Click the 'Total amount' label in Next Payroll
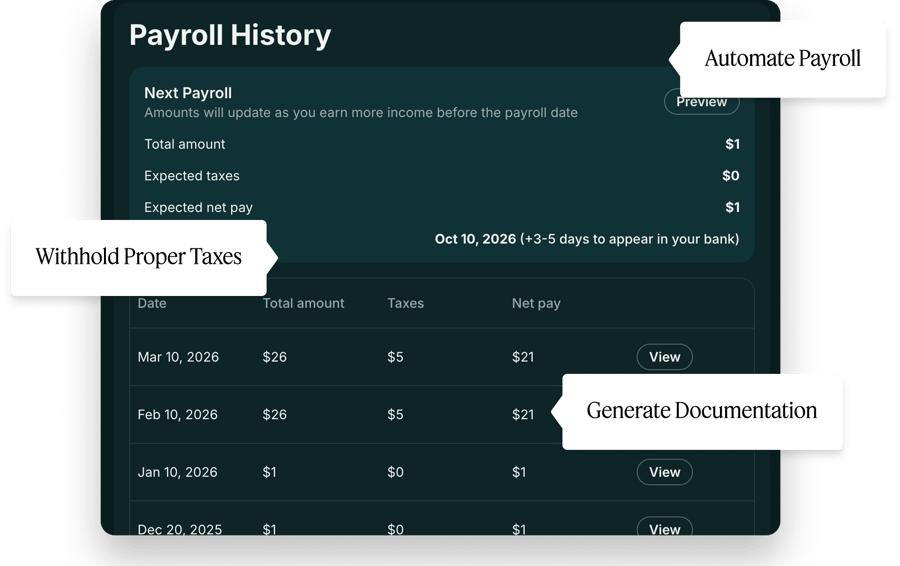 pos(184,144)
